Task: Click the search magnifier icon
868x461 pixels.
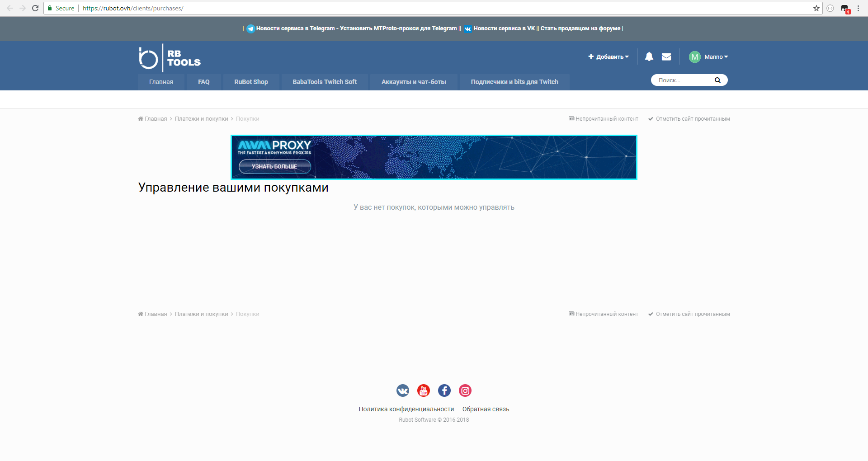Action: click(x=717, y=80)
